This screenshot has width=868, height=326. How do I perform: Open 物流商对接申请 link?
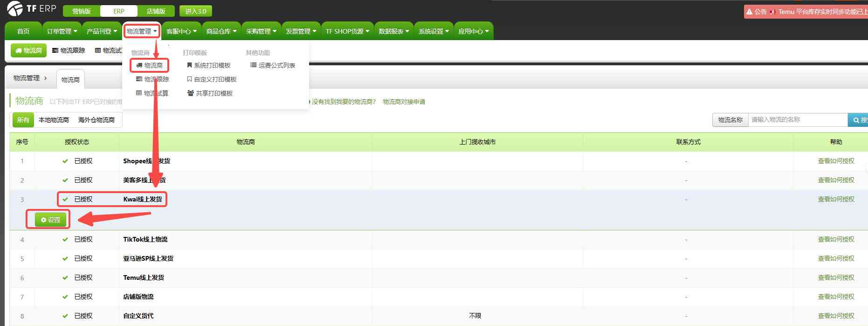[x=404, y=102]
